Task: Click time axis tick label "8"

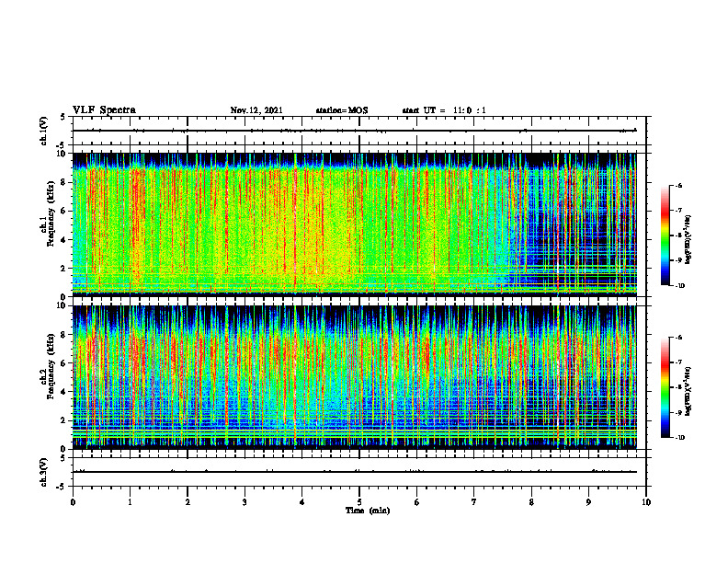Action: point(531,502)
